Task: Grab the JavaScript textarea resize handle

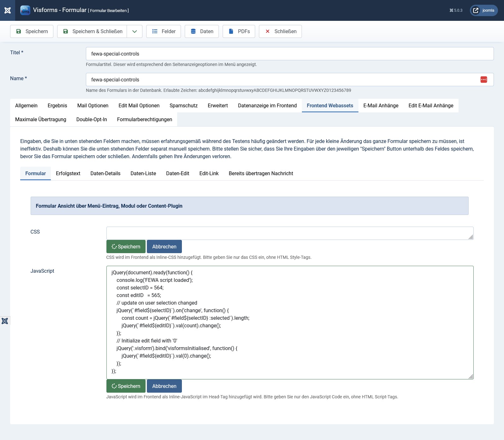Action: 471,377
